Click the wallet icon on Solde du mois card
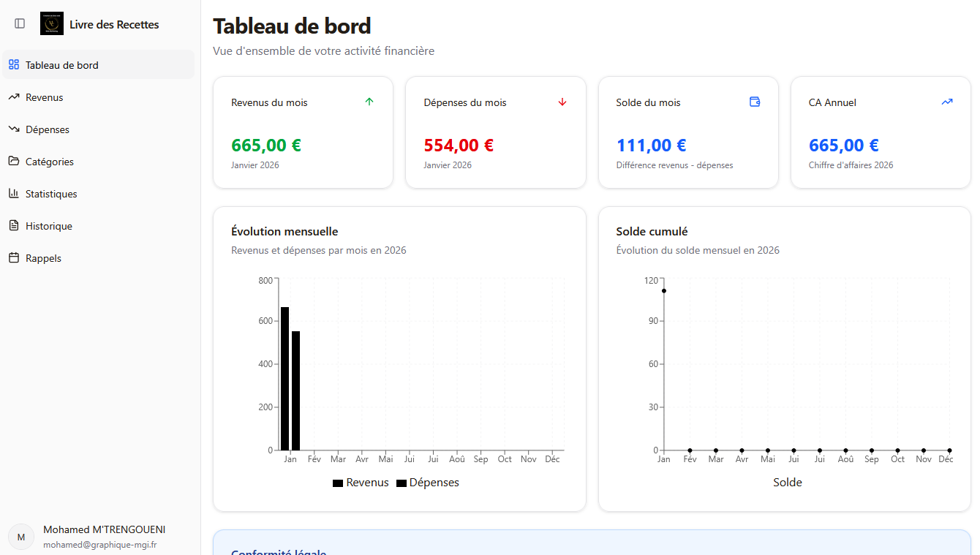Image resolution: width=980 pixels, height=555 pixels. (x=755, y=102)
